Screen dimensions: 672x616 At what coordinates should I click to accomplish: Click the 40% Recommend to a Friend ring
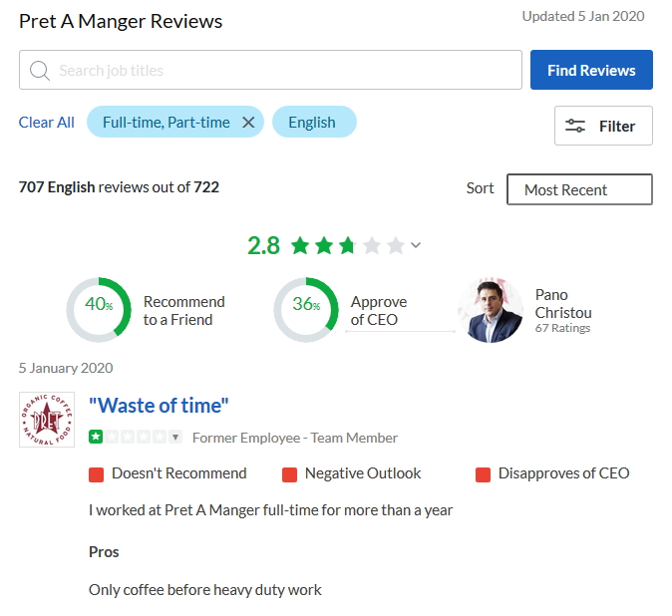click(99, 311)
